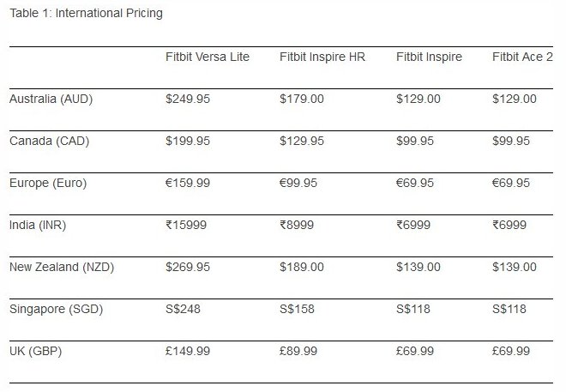
Task: Select the Fitbit Inspire column header
Action: (x=429, y=57)
